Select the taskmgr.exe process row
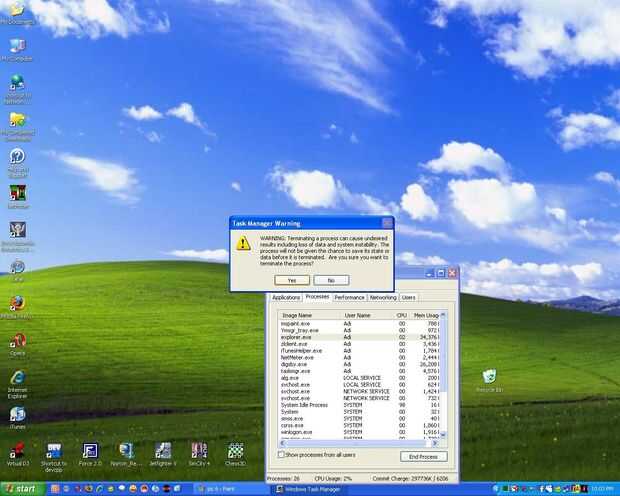Image resolution: width=620 pixels, height=496 pixels. [359, 371]
